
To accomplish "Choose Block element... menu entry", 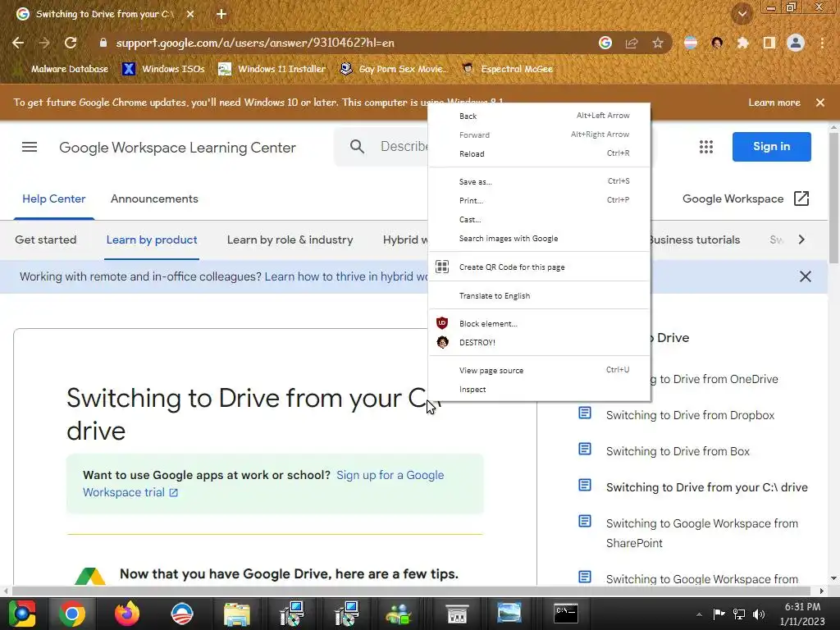I will coord(540,323).
